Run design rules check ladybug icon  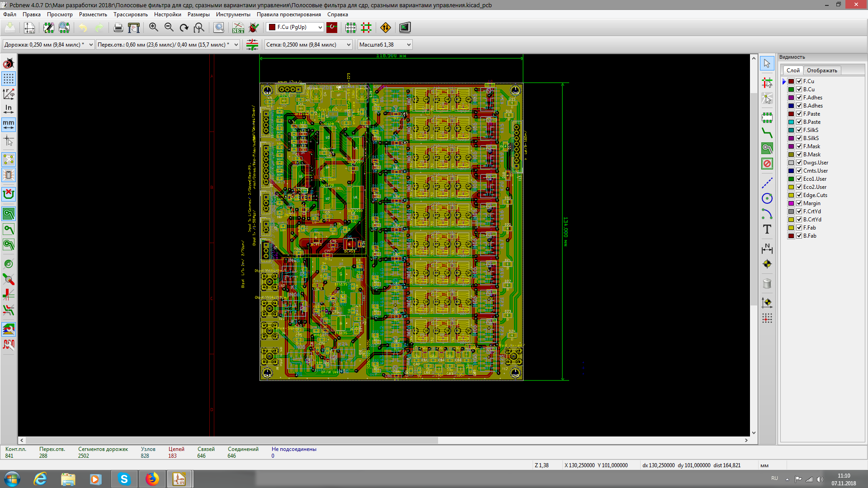[x=254, y=28]
